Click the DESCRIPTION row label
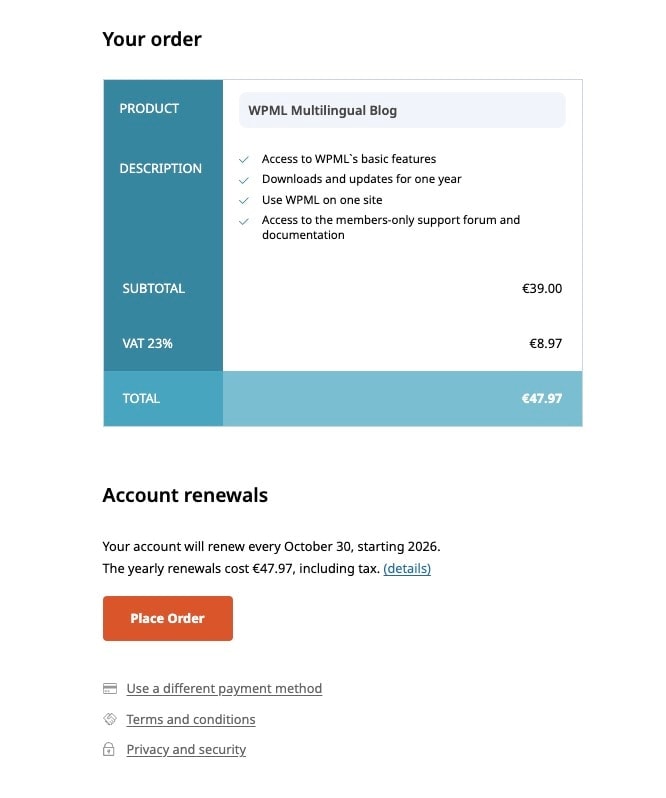 point(160,169)
